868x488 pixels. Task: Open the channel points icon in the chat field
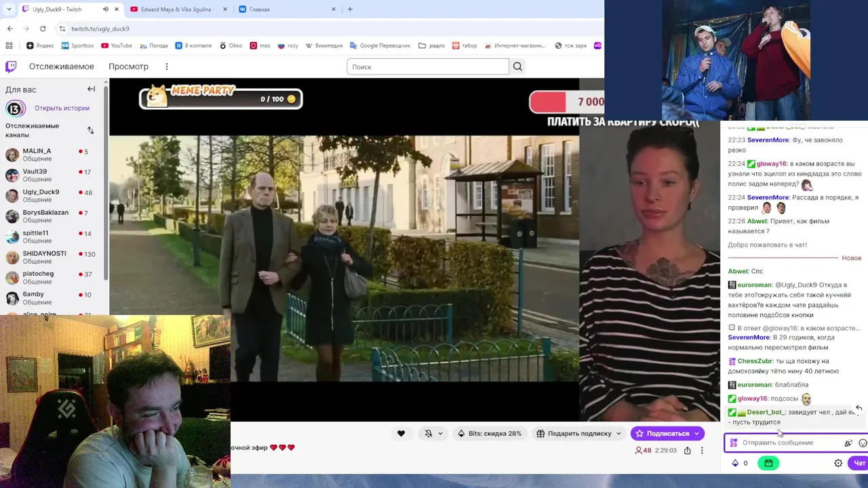click(733, 443)
